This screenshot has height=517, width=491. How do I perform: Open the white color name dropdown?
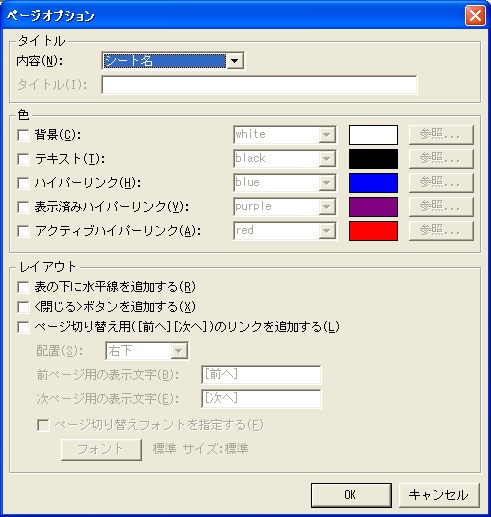[x=285, y=135]
